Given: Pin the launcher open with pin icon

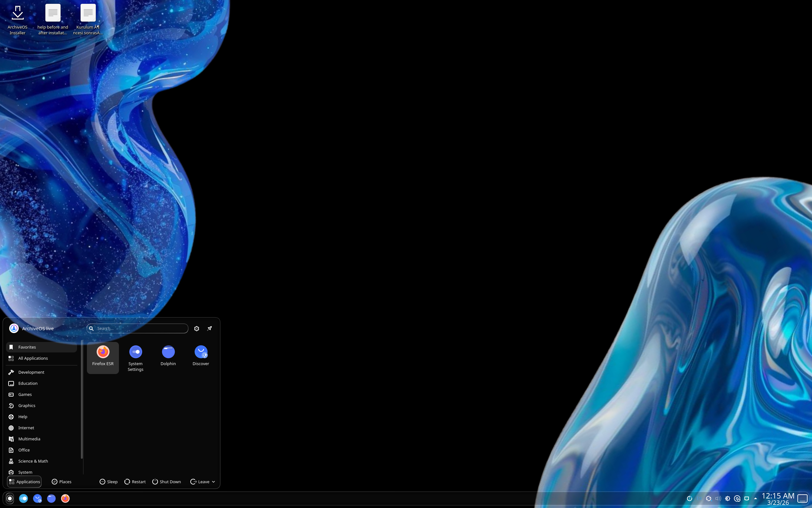Looking at the screenshot, I should tap(209, 328).
